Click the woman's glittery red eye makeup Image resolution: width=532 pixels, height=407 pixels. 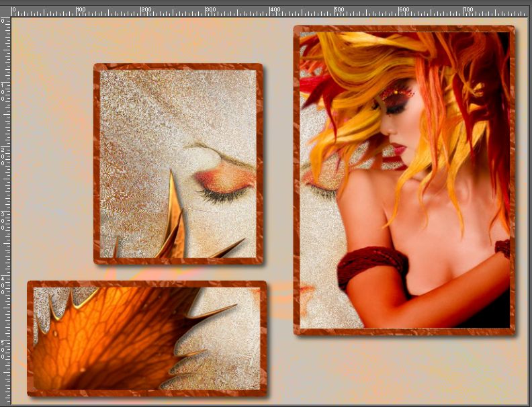[395, 93]
